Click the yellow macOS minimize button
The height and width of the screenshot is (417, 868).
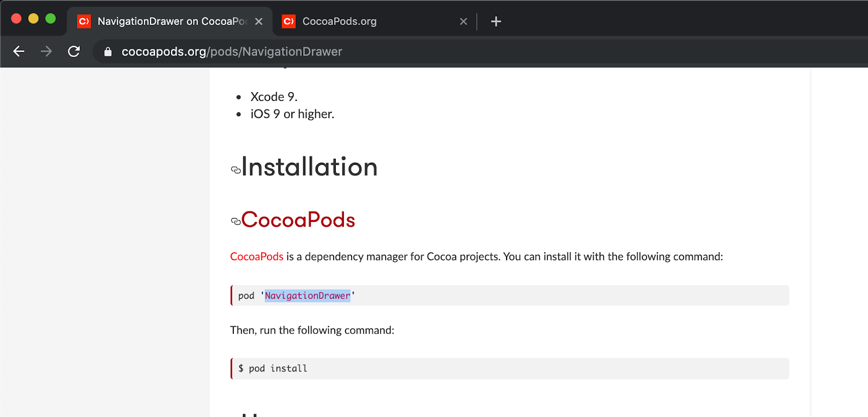[x=33, y=19]
